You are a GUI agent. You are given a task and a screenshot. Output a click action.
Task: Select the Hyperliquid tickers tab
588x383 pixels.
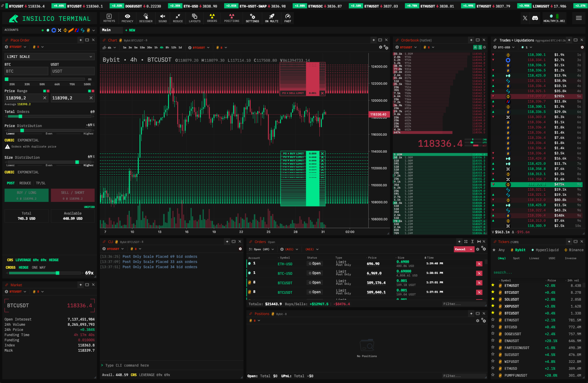pos(545,250)
